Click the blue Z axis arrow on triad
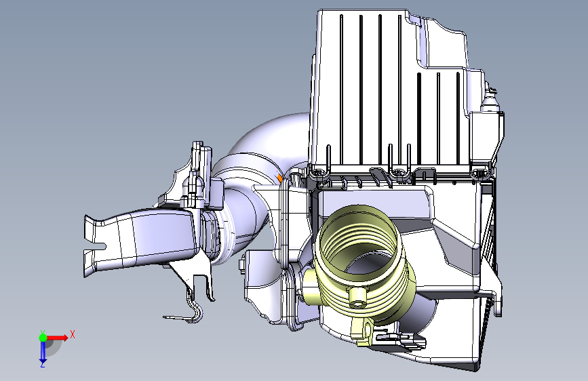 point(43,353)
